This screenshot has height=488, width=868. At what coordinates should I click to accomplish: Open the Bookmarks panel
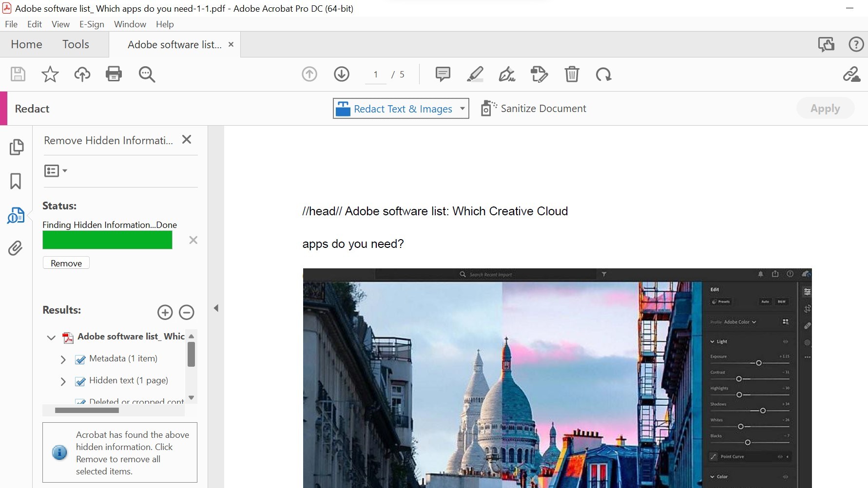coord(16,181)
